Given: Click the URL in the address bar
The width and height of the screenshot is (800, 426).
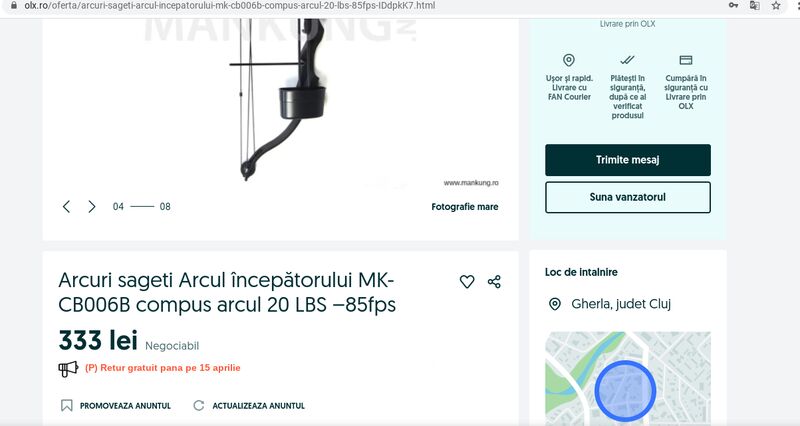Looking at the screenshot, I should [230, 6].
